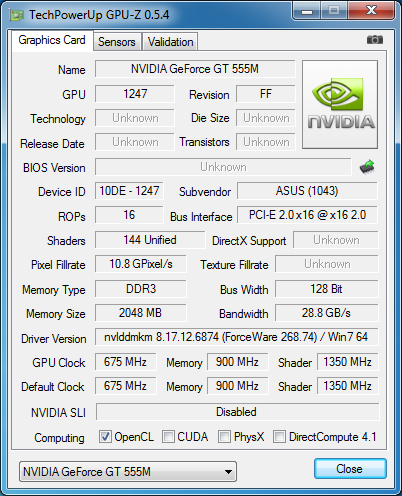Switch to the Sensors tab
This screenshot has width=402, height=496.
[117, 42]
